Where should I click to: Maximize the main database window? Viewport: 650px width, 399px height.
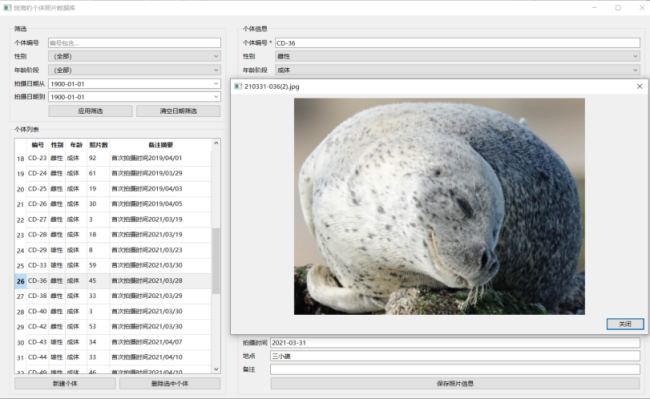pyautogui.click(x=618, y=7)
